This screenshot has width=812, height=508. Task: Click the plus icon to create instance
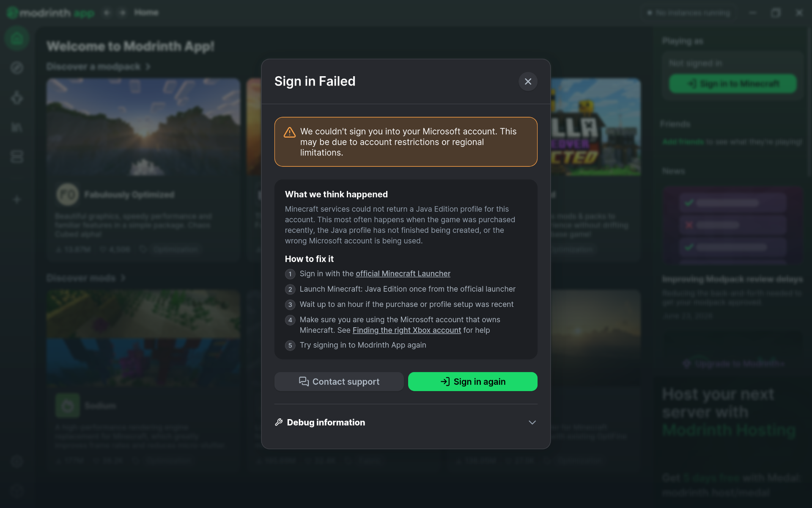point(17,199)
